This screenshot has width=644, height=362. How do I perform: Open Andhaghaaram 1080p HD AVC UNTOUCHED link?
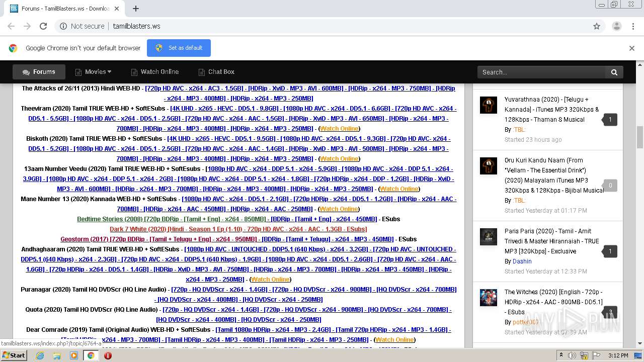[x=276, y=249]
